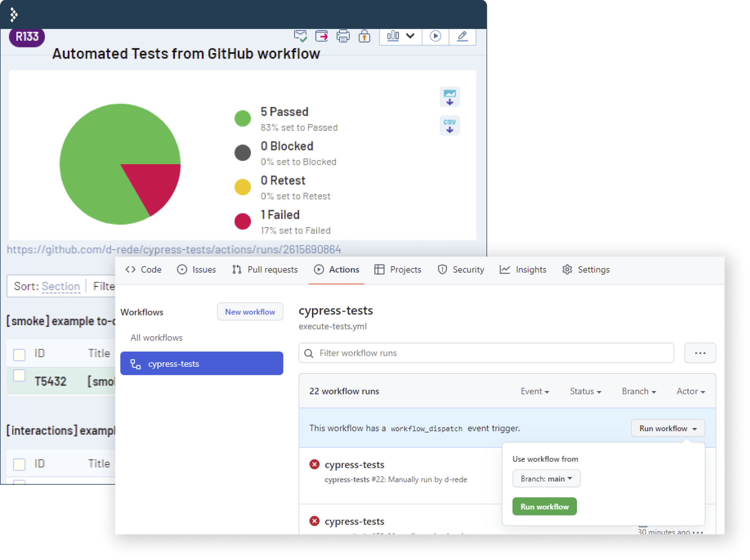Screen dimensions: 750x560
Task: Switch to the Settings tab
Action: pos(586,270)
